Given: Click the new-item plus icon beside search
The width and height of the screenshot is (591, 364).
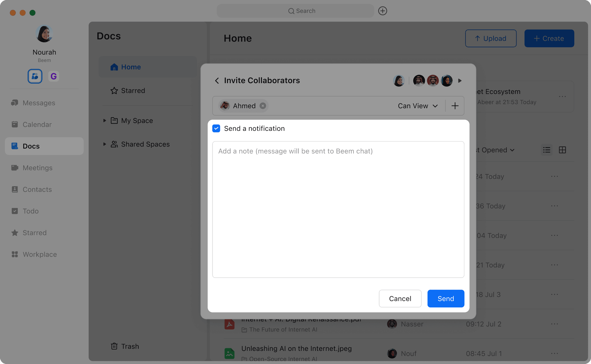Looking at the screenshot, I should [x=383, y=11].
